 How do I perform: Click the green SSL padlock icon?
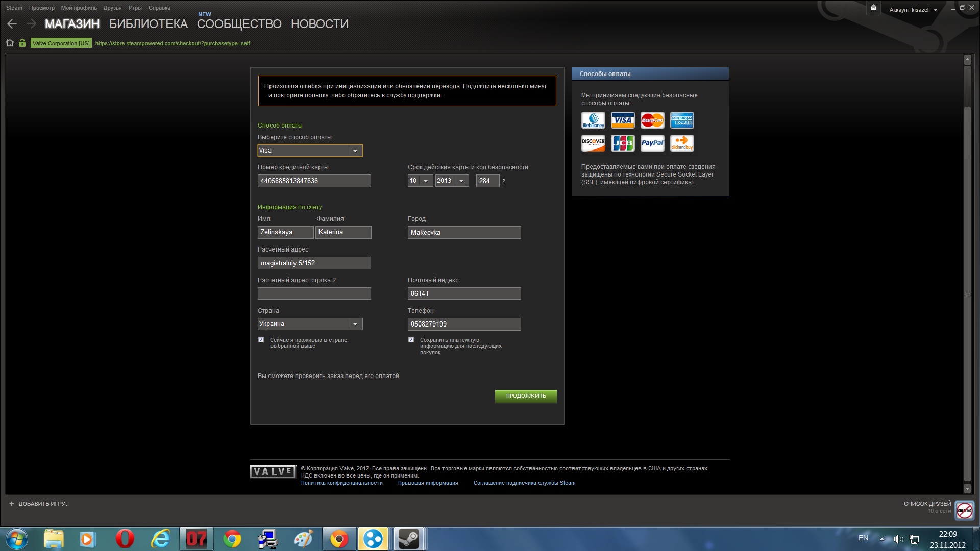point(22,43)
